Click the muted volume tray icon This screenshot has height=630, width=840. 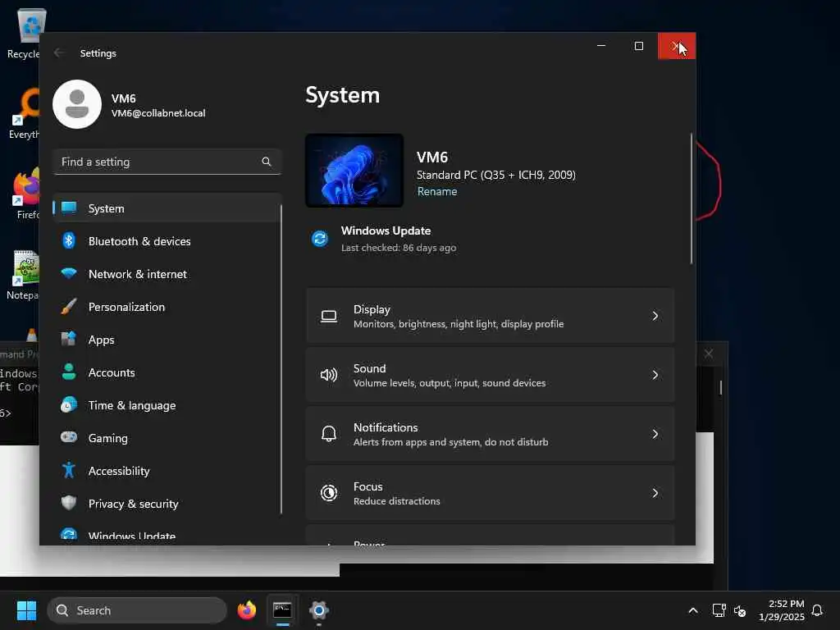[x=740, y=610]
